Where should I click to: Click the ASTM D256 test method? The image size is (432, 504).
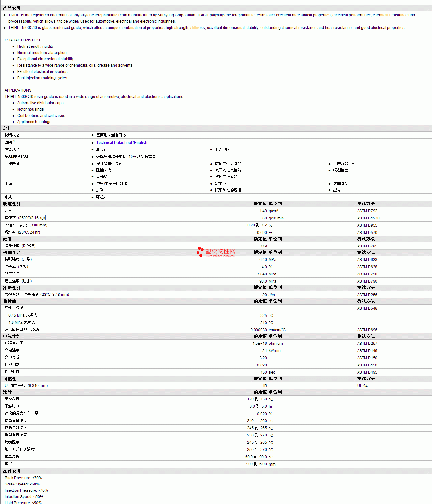(x=367, y=295)
